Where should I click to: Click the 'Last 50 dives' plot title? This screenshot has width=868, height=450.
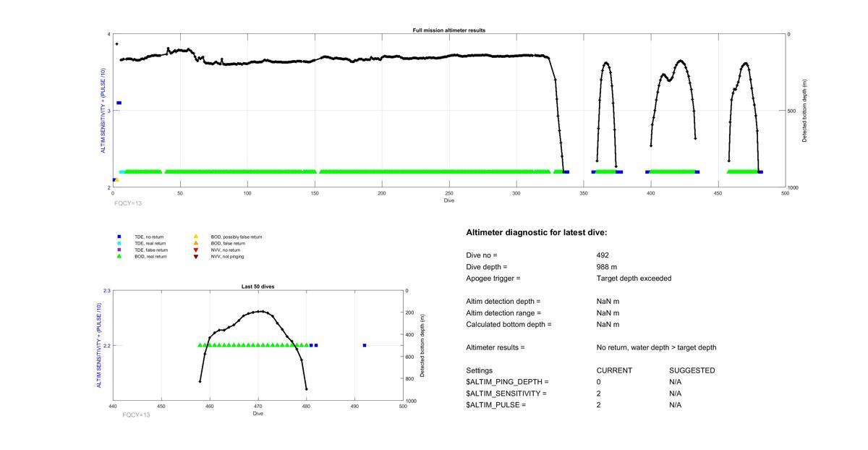pos(258,286)
